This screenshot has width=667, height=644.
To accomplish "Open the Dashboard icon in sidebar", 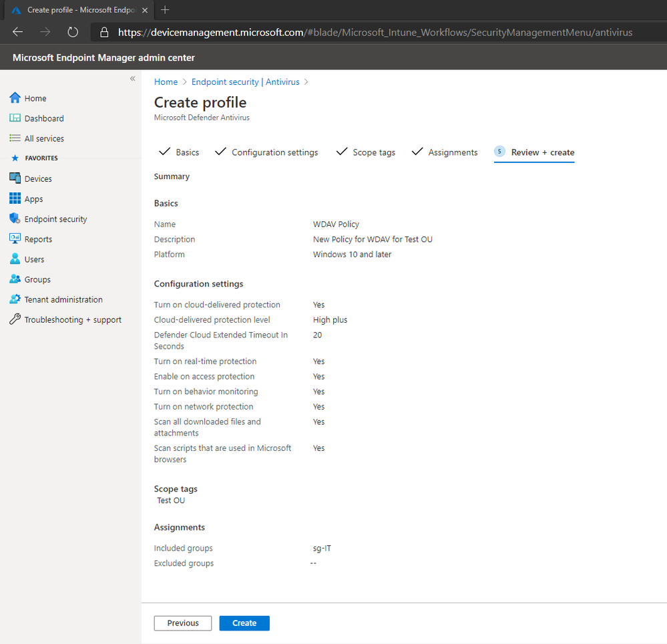I will tap(15, 118).
